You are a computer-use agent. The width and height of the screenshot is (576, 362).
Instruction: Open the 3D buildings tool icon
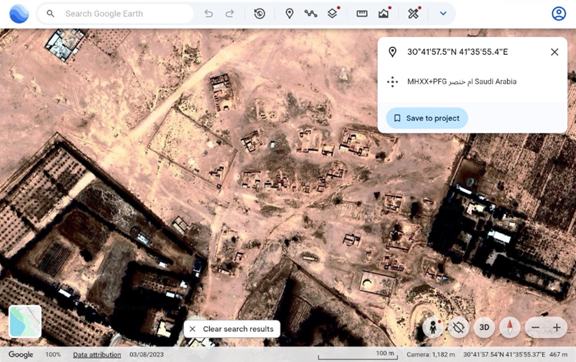(384, 14)
